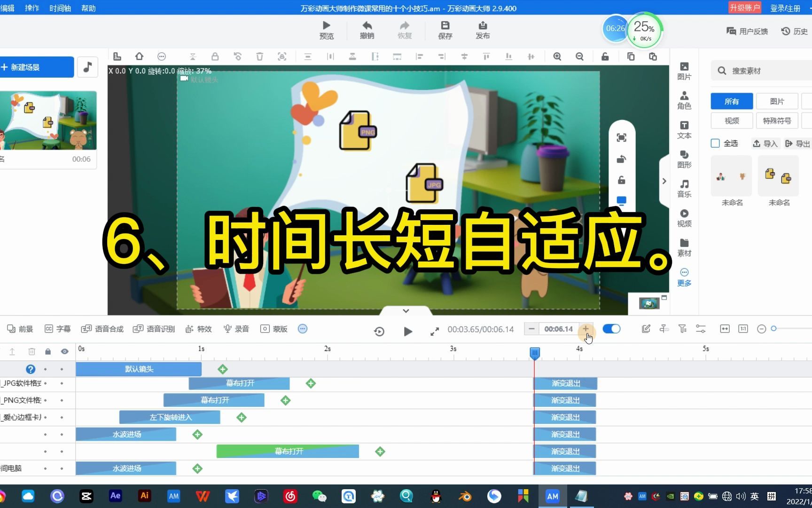812x508 pixels.
Task: Click the zoom-in magnifier in the top toolbar
Action: (557, 56)
